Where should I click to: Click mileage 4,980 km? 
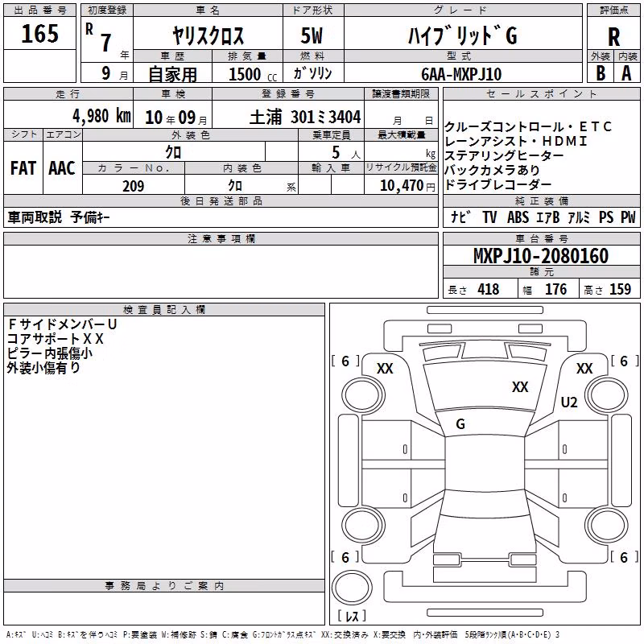(101, 116)
